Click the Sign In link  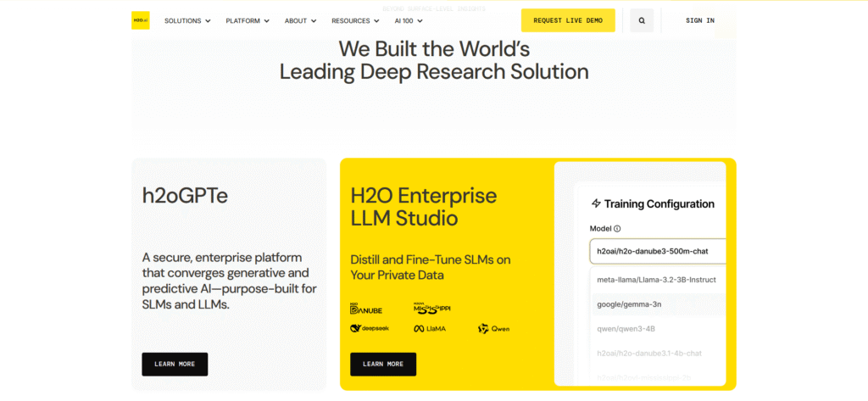[x=699, y=20]
